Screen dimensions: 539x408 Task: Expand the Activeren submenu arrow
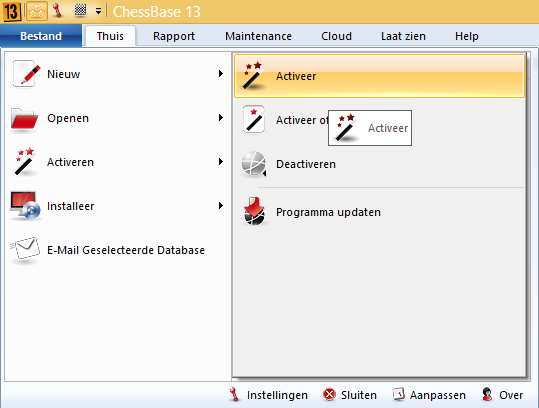(221, 162)
